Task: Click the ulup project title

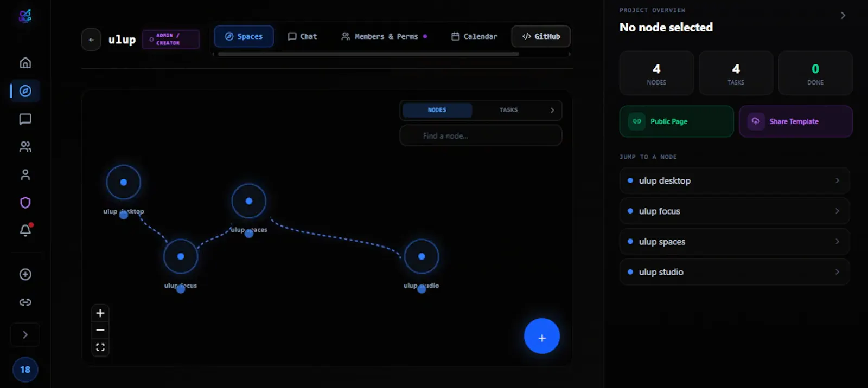Action: 122,40
